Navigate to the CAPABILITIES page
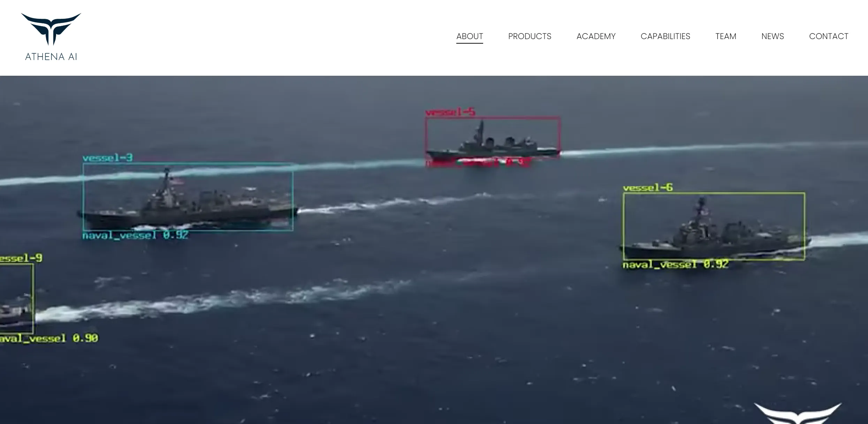868x424 pixels. click(x=665, y=36)
